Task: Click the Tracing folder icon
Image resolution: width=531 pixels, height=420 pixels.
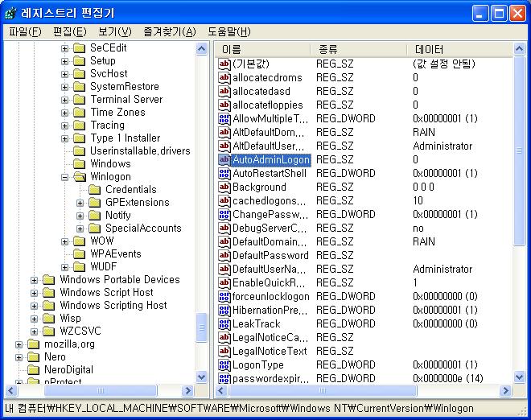Action: point(79,126)
